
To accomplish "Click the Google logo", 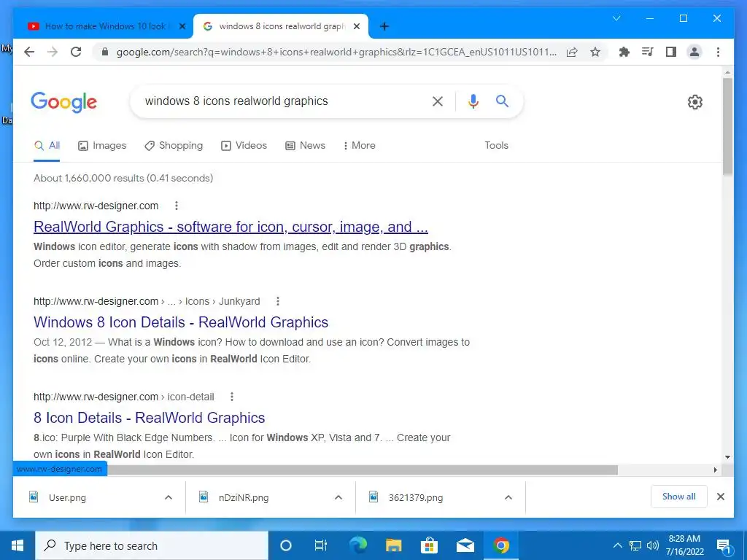I will click(64, 102).
